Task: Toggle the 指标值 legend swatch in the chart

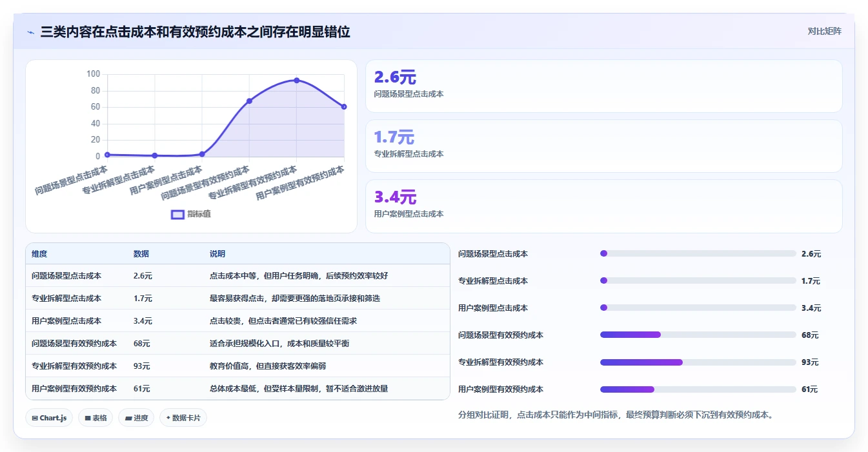Action: (177, 214)
